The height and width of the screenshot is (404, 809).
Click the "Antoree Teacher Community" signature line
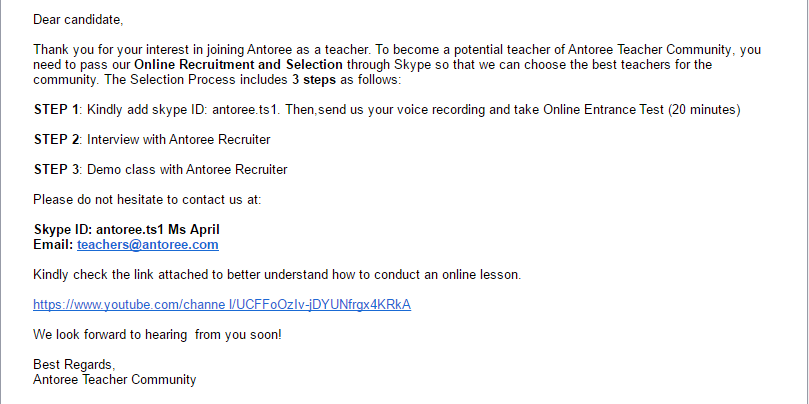114,379
